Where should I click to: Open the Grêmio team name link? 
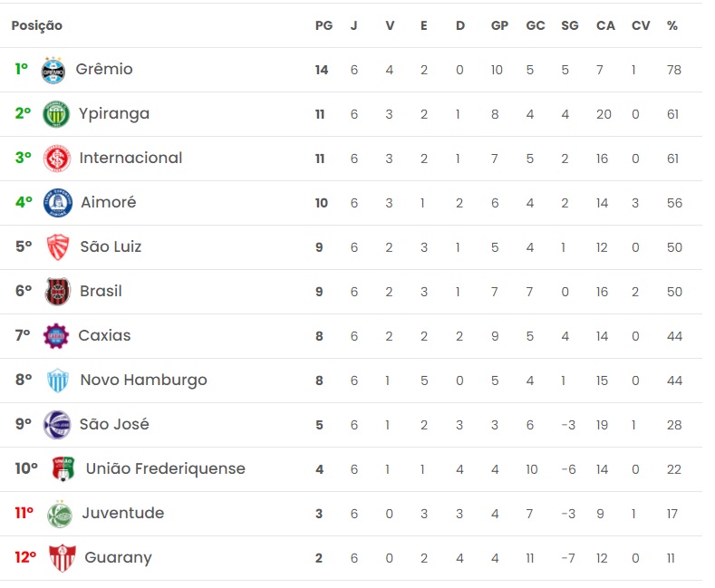point(104,70)
